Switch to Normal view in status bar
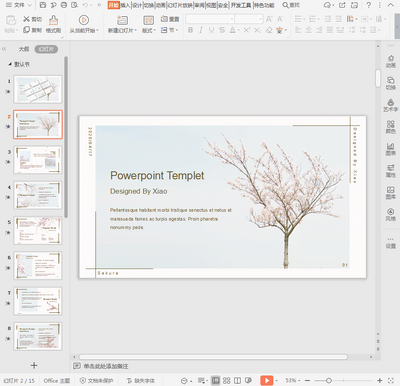The image size is (400, 386). 216,380
